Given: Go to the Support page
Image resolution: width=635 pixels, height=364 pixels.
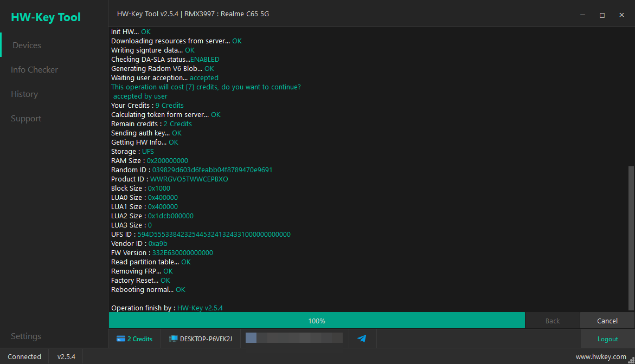Looking at the screenshot, I should 26,119.
